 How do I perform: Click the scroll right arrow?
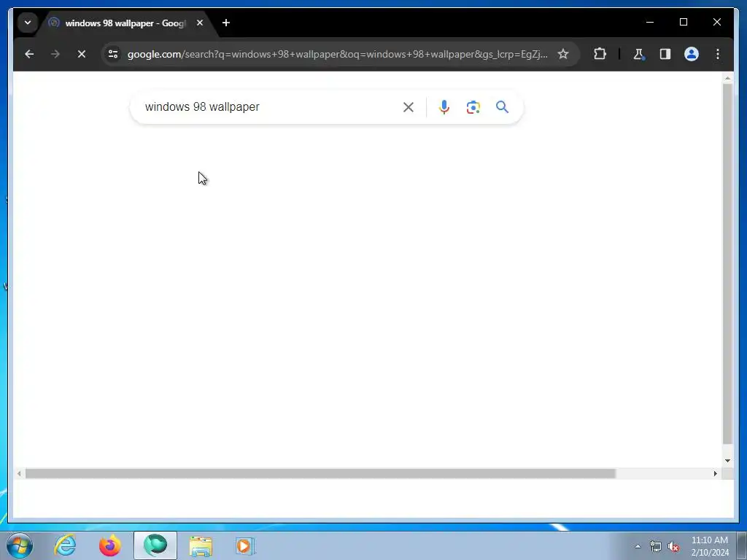tap(715, 473)
